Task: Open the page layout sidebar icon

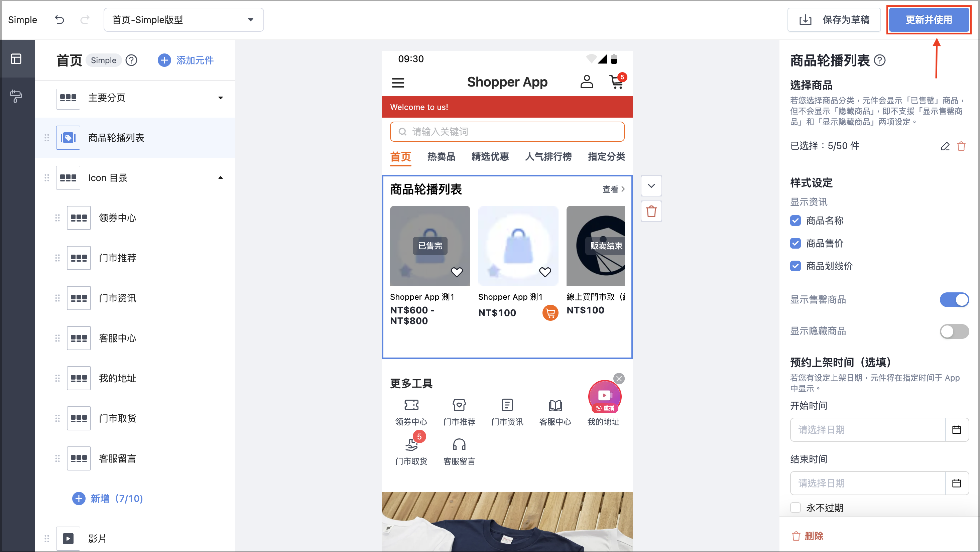Action: (x=16, y=59)
